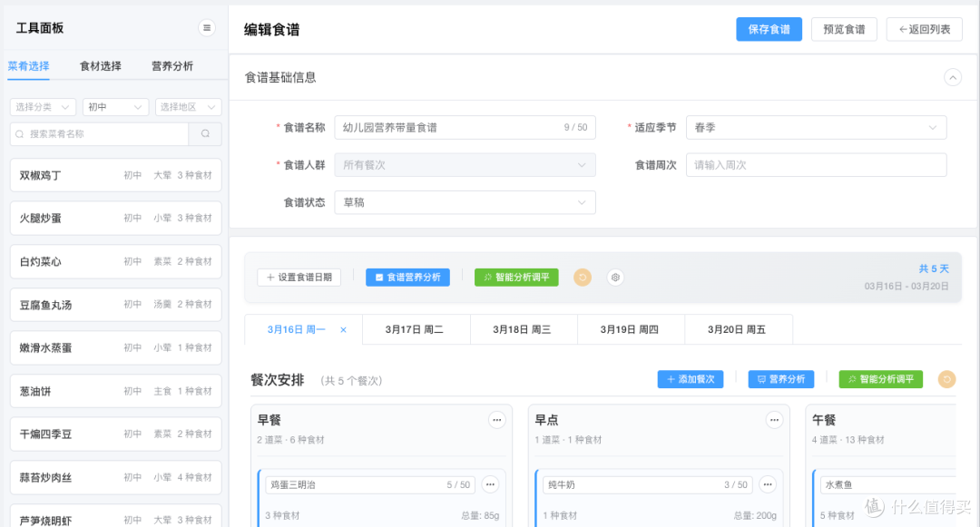Click the 智能分析调平 button beside 食谱营养分析
This screenshot has height=527, width=980.
[x=516, y=278]
